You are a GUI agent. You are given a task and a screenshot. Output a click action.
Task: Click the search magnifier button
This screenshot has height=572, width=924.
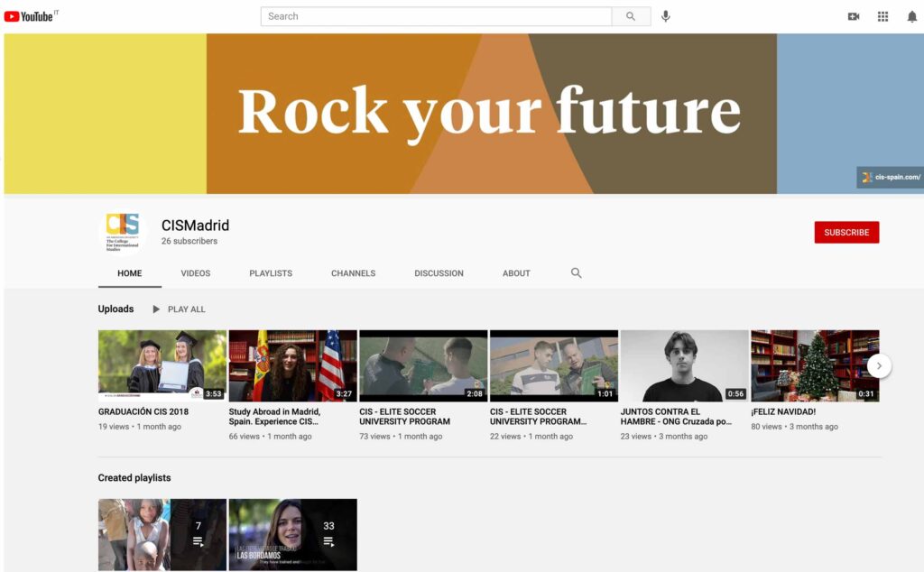(631, 16)
